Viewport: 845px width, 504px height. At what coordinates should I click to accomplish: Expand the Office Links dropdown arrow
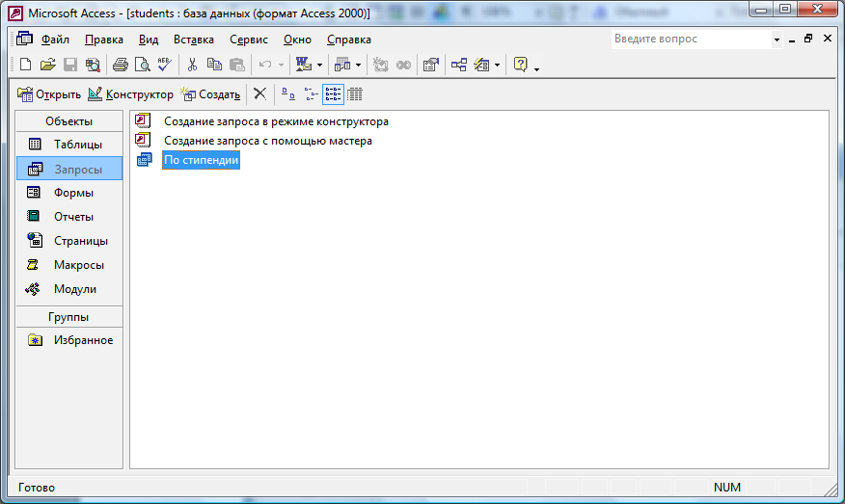319,66
